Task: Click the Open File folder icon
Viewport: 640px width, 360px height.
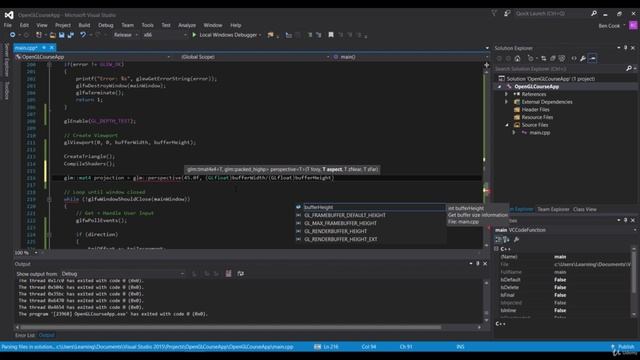Action: click(x=53, y=35)
